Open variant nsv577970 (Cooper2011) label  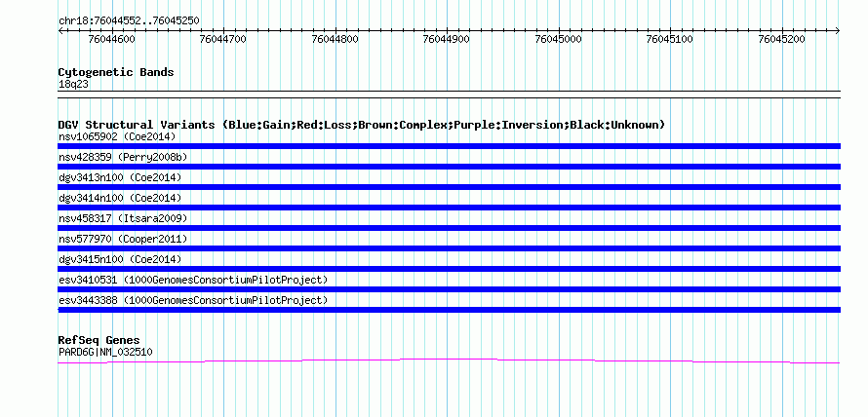coord(123,239)
